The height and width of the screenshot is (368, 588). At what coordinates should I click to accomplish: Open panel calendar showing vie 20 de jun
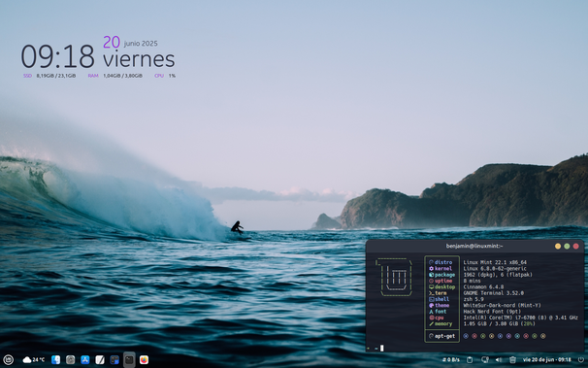[546, 360]
